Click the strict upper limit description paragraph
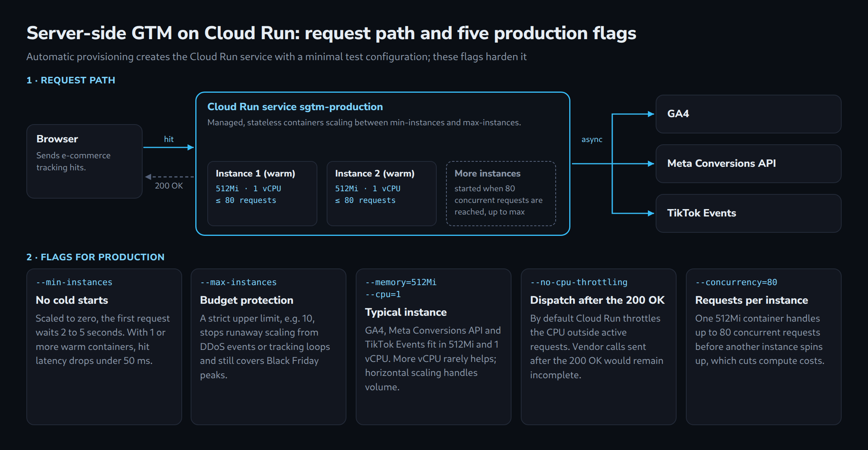This screenshot has height=450, width=868. pyautogui.click(x=265, y=346)
